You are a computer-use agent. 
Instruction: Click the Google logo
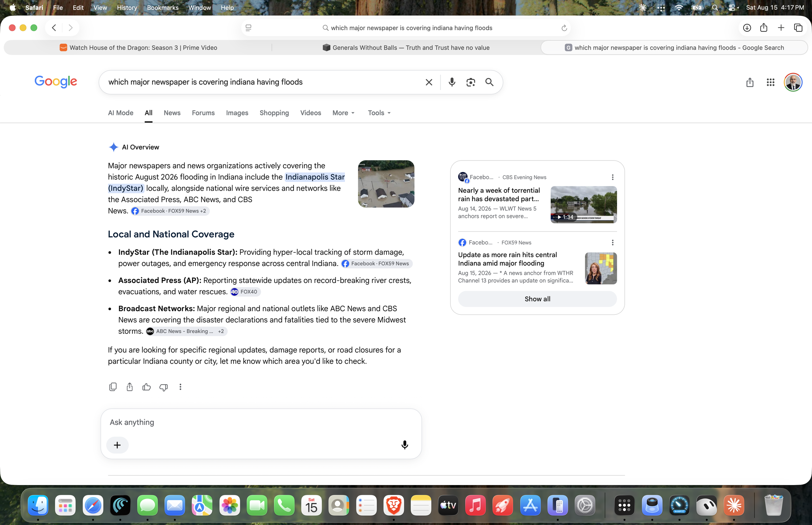pyautogui.click(x=56, y=82)
